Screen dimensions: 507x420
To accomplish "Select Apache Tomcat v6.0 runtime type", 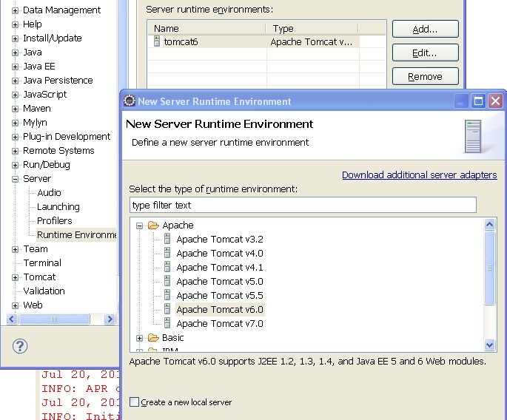I will [x=220, y=309].
